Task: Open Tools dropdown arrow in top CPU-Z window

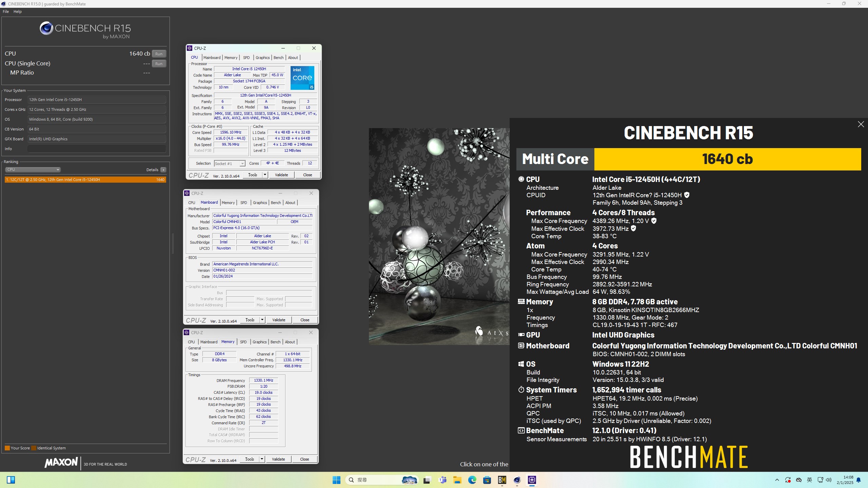Action: tap(265, 175)
